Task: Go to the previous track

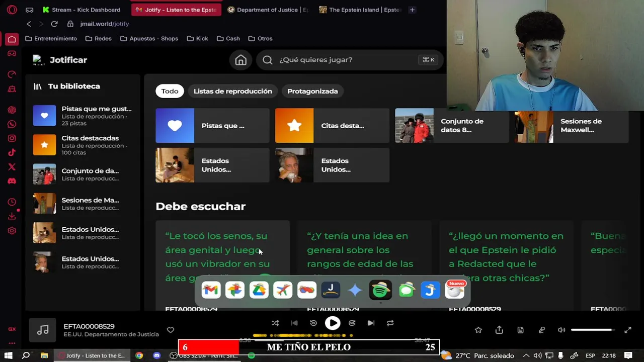Action: [294, 323]
